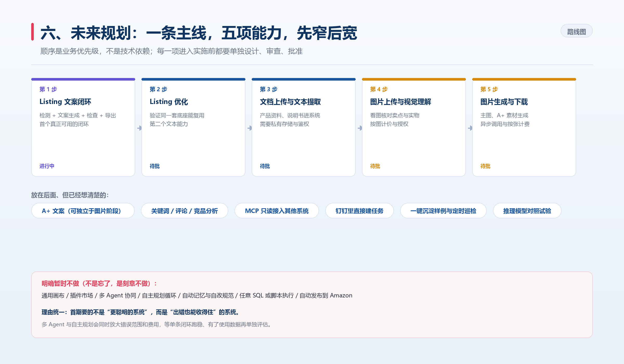Click the red 明确暂时不做 heading
The image size is (624, 364).
coord(99,283)
